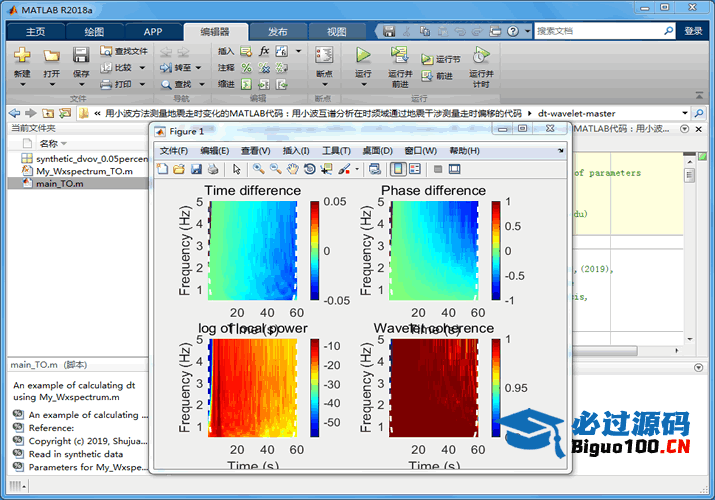Click 运行并计时 (Run and Time) icon
Image resolution: width=715 pixels, height=500 pixels.
(x=481, y=55)
